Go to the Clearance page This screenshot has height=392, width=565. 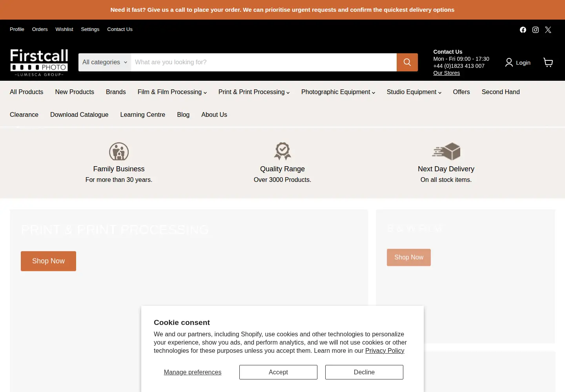(x=24, y=115)
